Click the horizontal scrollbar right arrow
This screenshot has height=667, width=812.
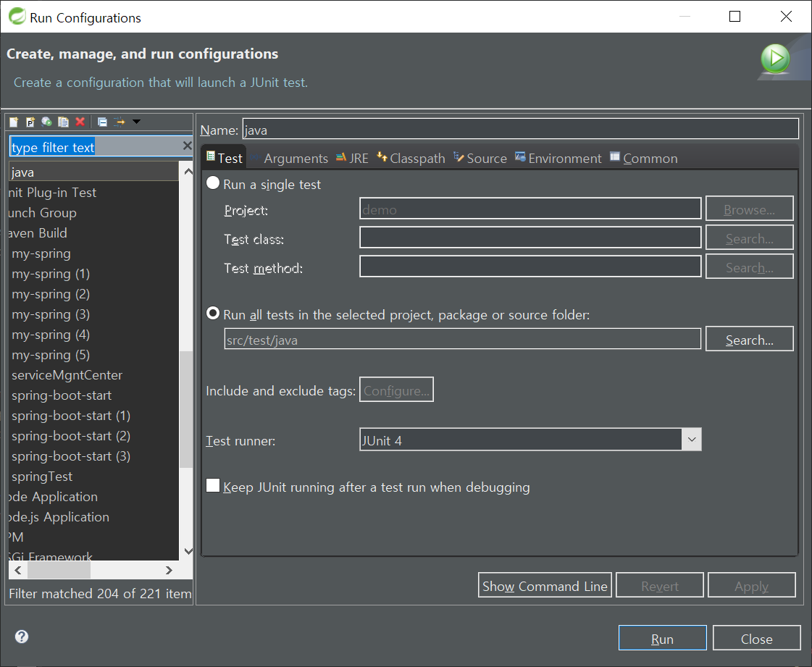169,570
